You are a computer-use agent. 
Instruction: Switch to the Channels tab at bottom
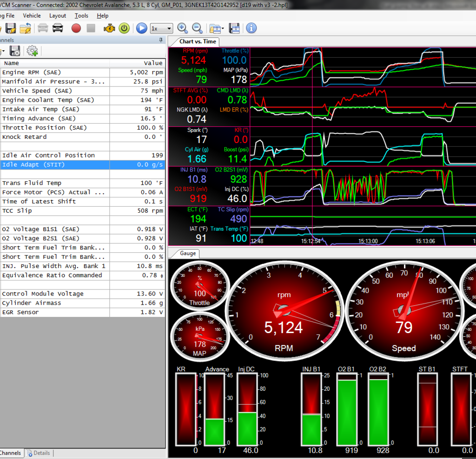pyautogui.click(x=11, y=453)
